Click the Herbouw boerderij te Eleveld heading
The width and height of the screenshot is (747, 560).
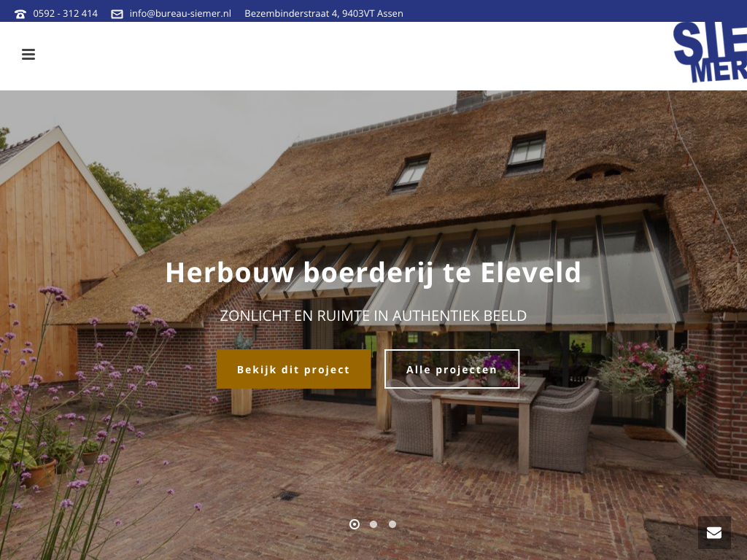tap(373, 273)
